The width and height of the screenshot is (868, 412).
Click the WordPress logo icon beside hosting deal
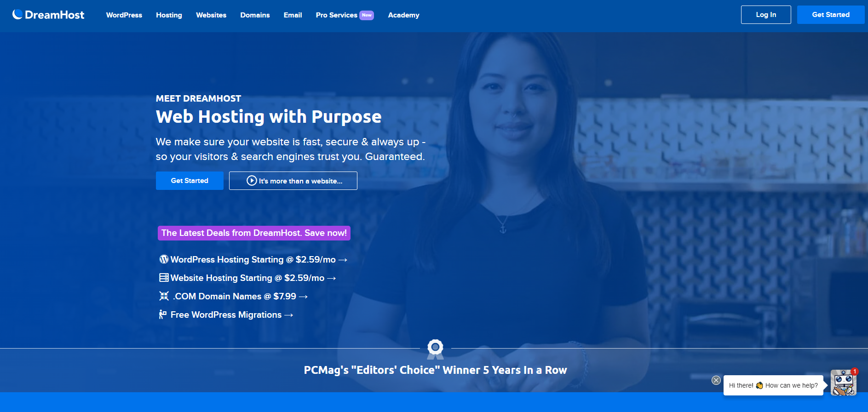(x=164, y=259)
